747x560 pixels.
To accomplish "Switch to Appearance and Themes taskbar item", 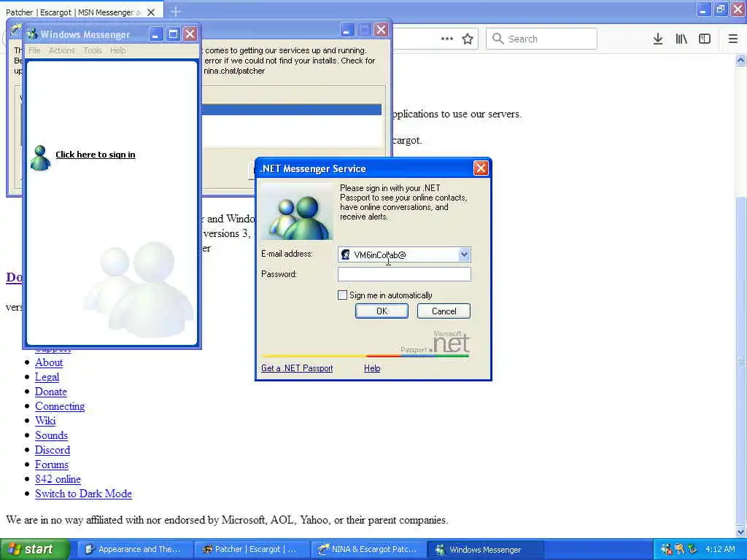I will 134,550.
